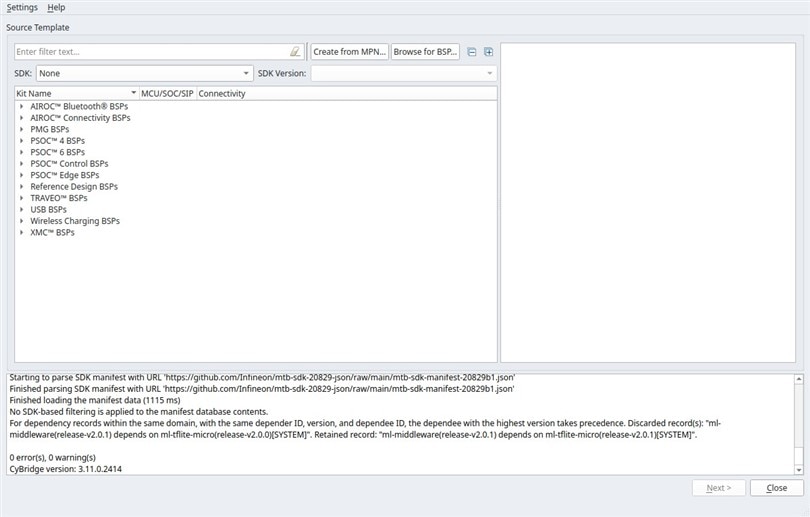Click 'Finished loading the manifest data' log line
The image size is (810, 517).
[x=95, y=400]
